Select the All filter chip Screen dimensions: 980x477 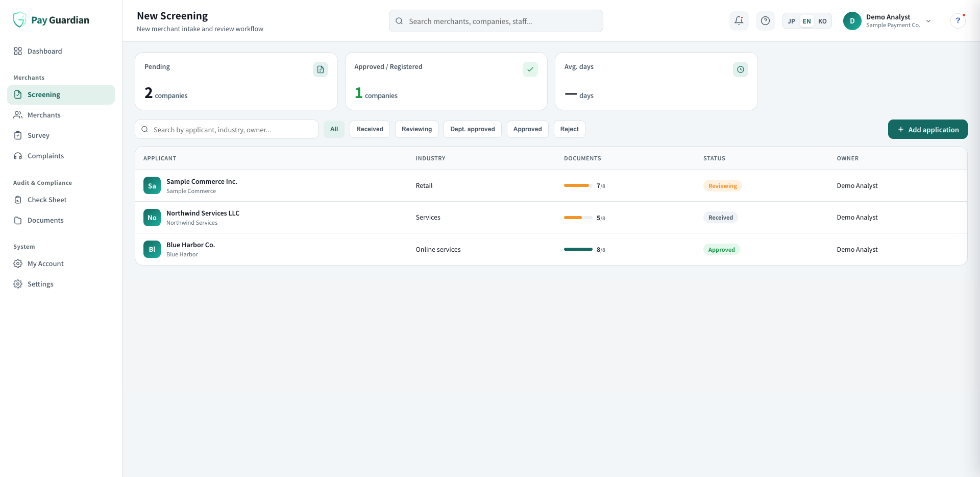click(334, 129)
